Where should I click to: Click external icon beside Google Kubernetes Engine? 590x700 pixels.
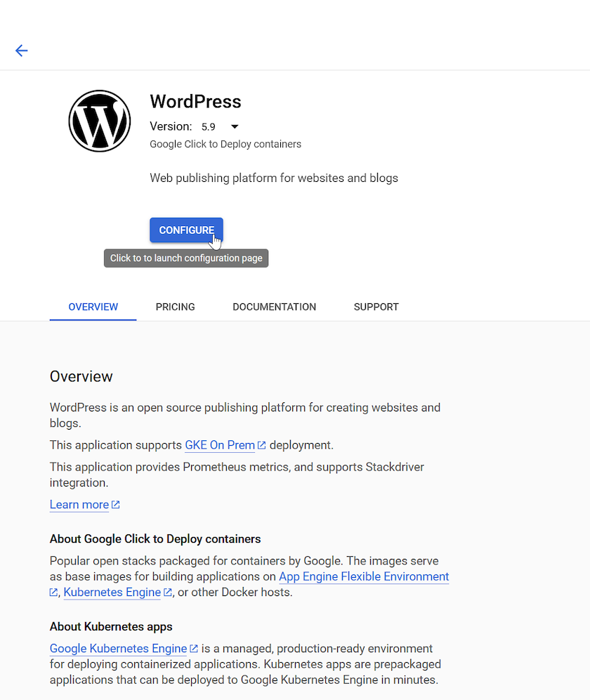coord(194,648)
